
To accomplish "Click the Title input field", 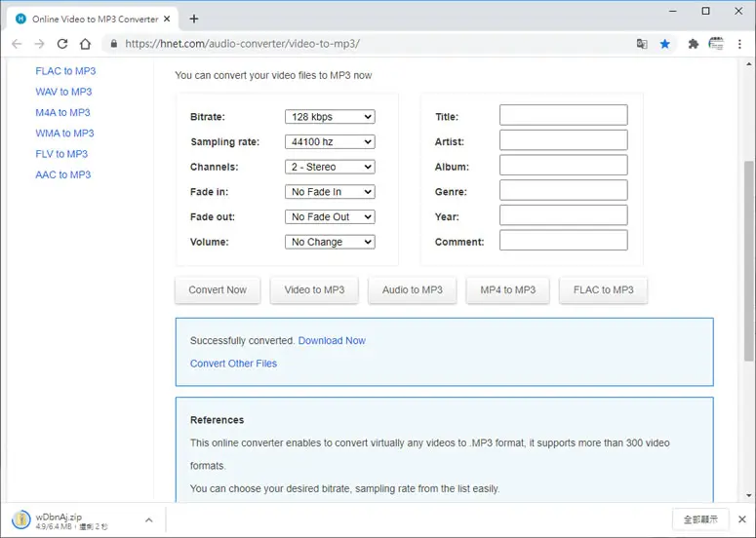I will 563,115.
